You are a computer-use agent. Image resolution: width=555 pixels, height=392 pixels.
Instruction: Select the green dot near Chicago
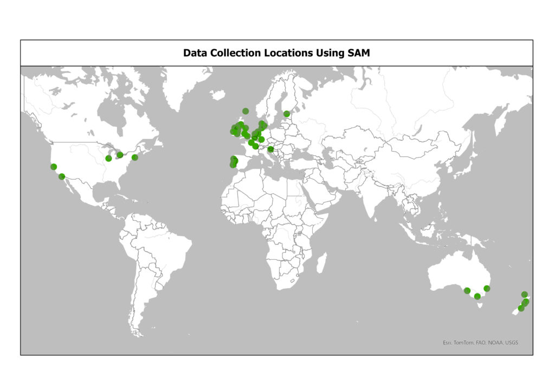click(108, 158)
